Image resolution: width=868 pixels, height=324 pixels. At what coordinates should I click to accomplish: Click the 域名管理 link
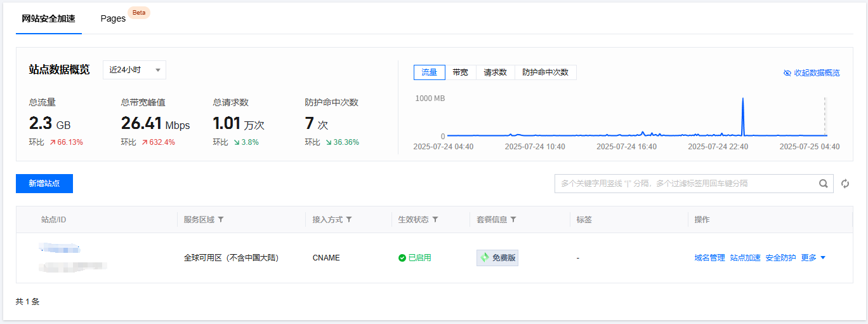click(x=710, y=258)
